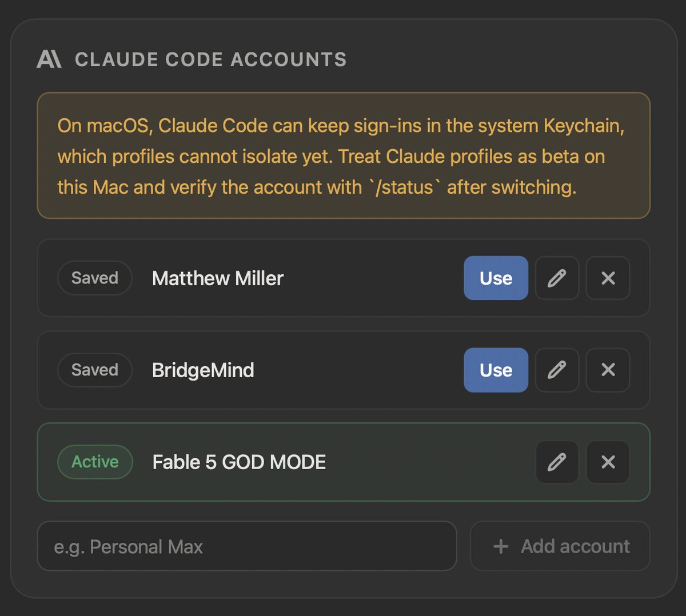
Task: Select the Matthew Miller name label
Action: click(x=218, y=278)
